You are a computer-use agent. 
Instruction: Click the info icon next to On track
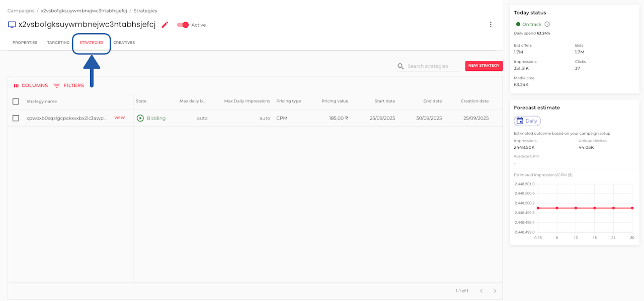pyautogui.click(x=547, y=24)
